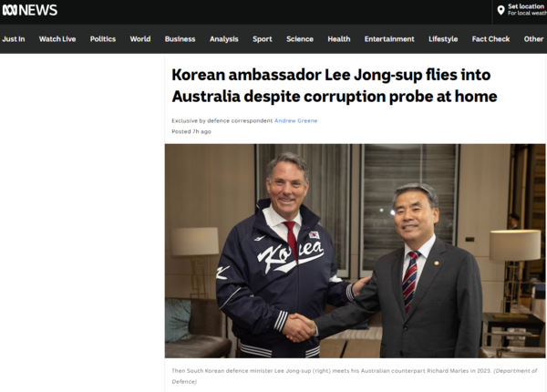Open the Analysis section
The width and height of the screenshot is (547, 392).
[224, 39]
